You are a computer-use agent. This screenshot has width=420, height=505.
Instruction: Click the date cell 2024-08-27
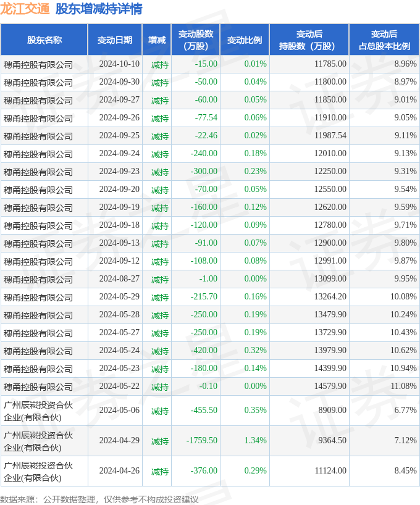pos(119,278)
